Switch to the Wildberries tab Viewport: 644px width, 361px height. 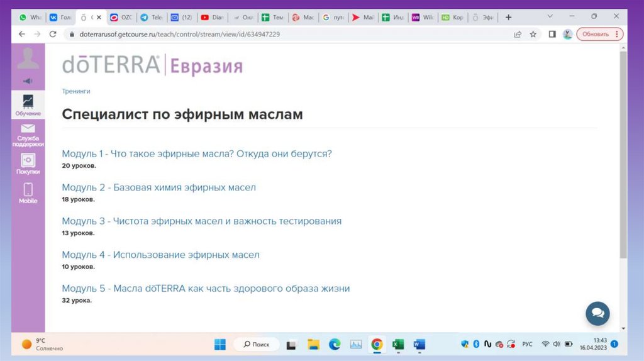pos(423,17)
